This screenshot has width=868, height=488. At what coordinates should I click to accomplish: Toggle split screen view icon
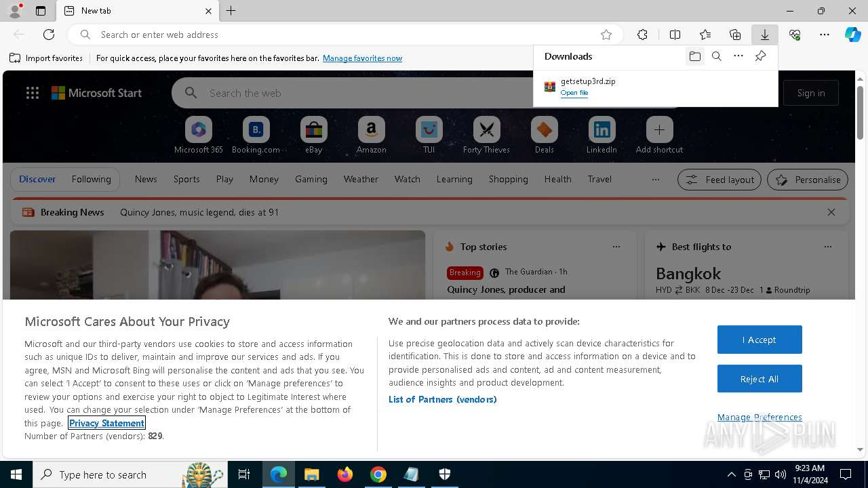(x=675, y=35)
